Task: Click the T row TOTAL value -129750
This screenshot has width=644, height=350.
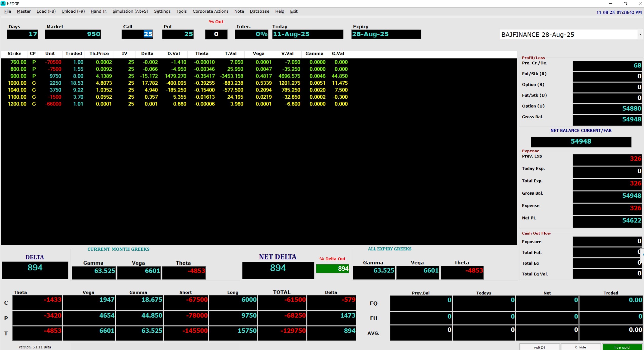Action: pos(282,333)
